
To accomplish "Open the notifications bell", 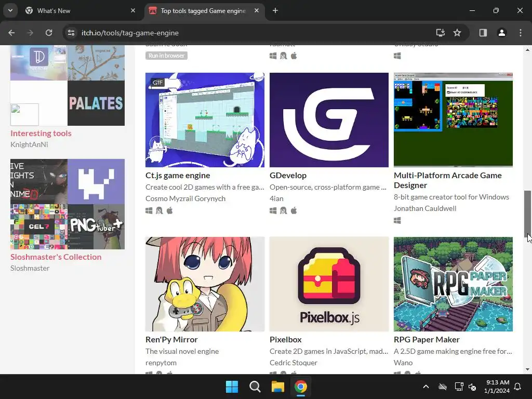I will pyautogui.click(x=518, y=387).
